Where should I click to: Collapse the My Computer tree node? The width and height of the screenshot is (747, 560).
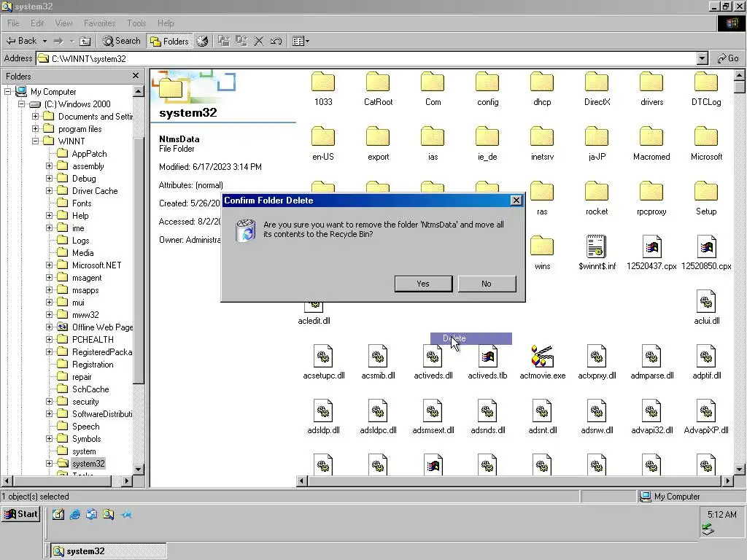click(x=7, y=91)
